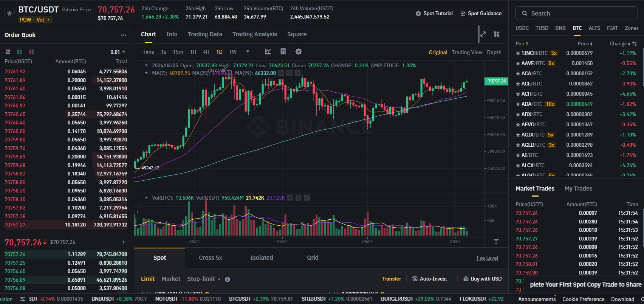Viewport: 644px width, 304px height.
Task: Open MA indicator settings icon
Action: (289, 73)
